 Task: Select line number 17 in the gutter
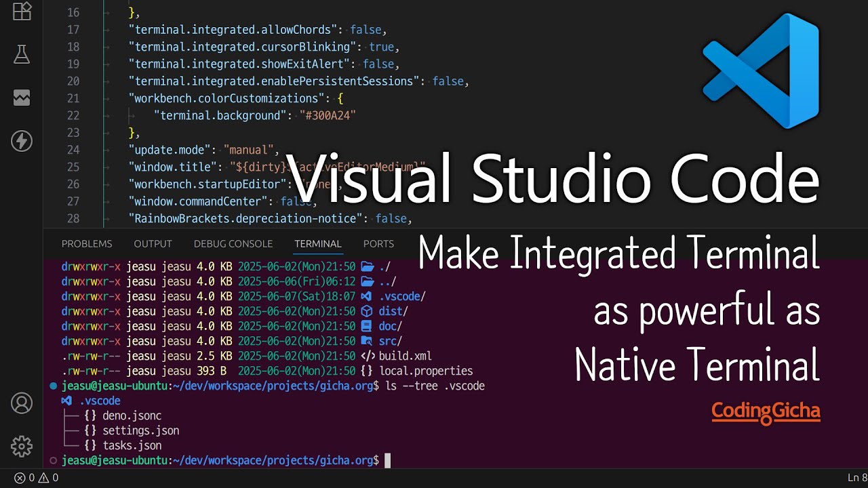73,30
